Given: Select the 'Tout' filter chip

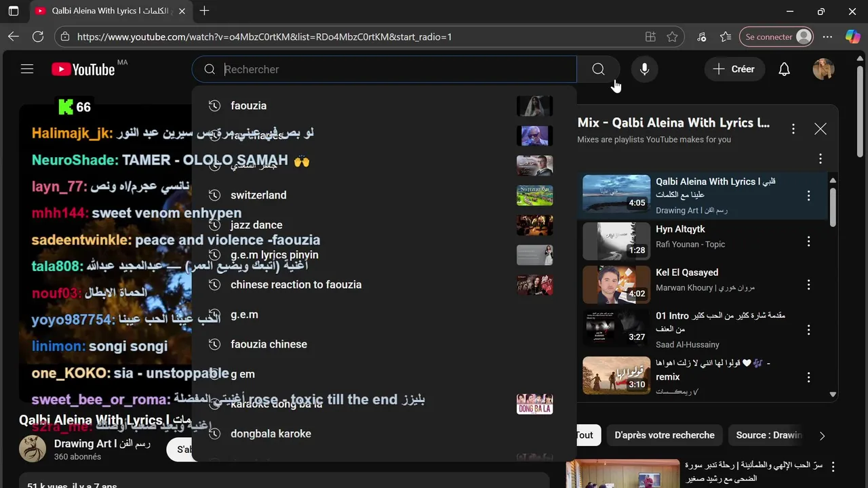Looking at the screenshot, I should pyautogui.click(x=585, y=435).
